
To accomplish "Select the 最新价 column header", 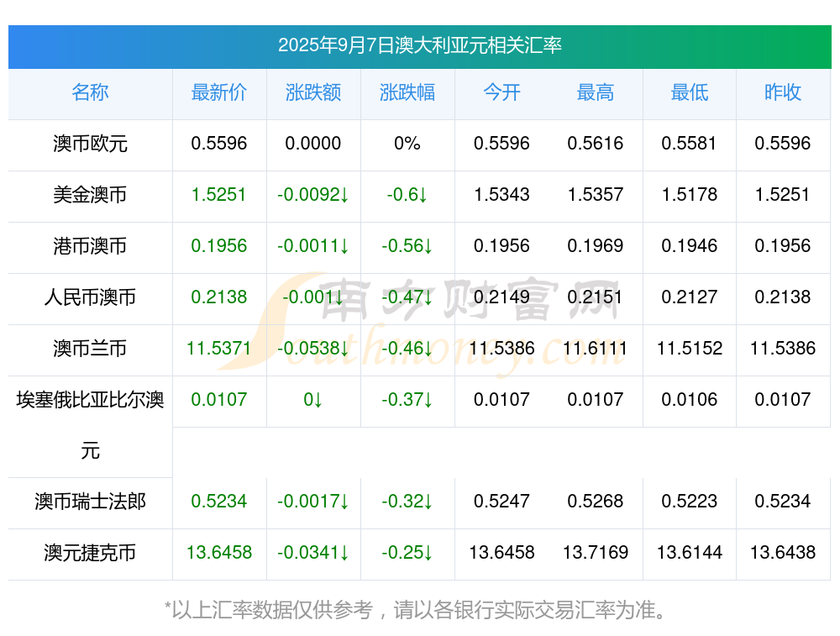I will [x=219, y=92].
